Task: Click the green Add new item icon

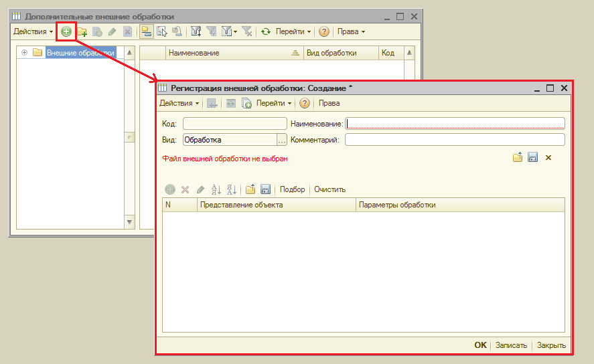Action: [x=66, y=32]
